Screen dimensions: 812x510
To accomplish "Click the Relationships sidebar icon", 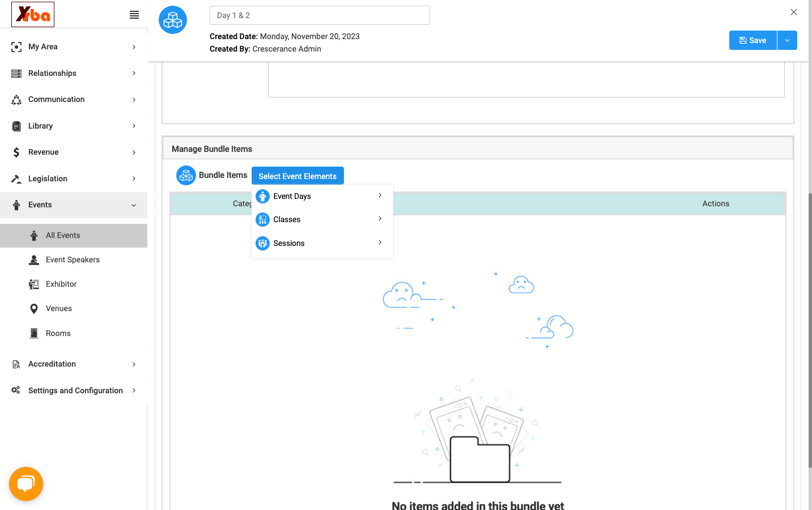I will point(16,74).
